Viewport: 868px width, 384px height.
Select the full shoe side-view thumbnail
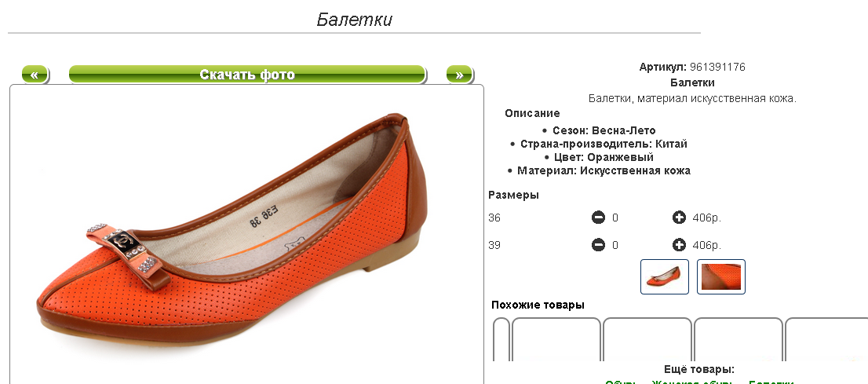[665, 276]
